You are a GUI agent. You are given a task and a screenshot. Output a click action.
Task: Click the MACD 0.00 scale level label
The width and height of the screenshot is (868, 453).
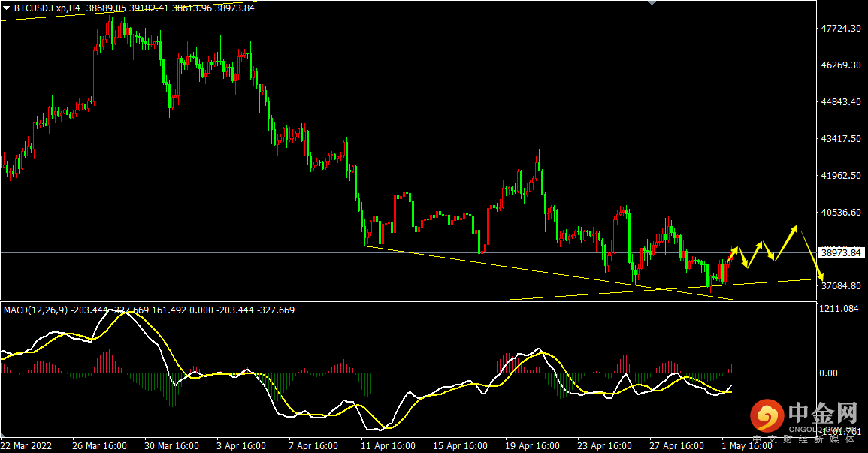tap(828, 373)
